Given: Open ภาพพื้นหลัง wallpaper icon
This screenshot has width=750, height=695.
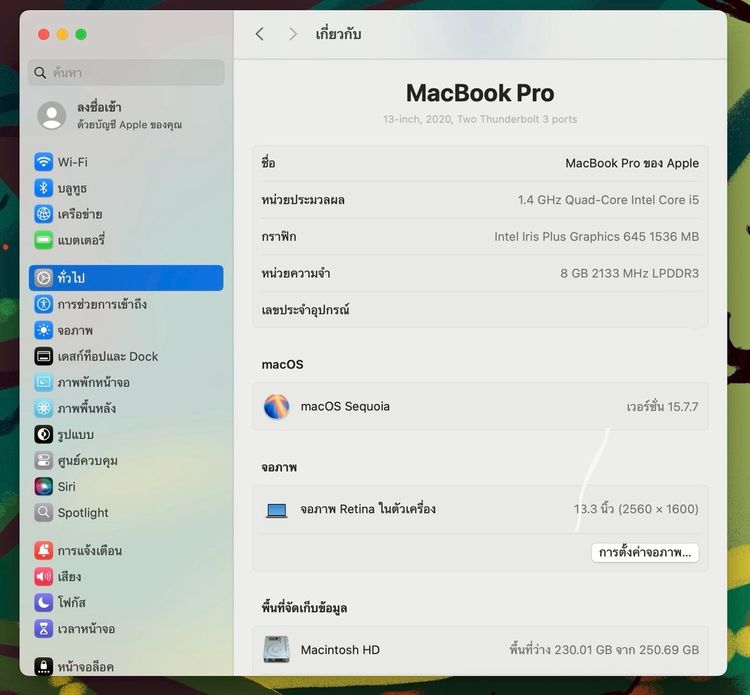Looking at the screenshot, I should 44,408.
